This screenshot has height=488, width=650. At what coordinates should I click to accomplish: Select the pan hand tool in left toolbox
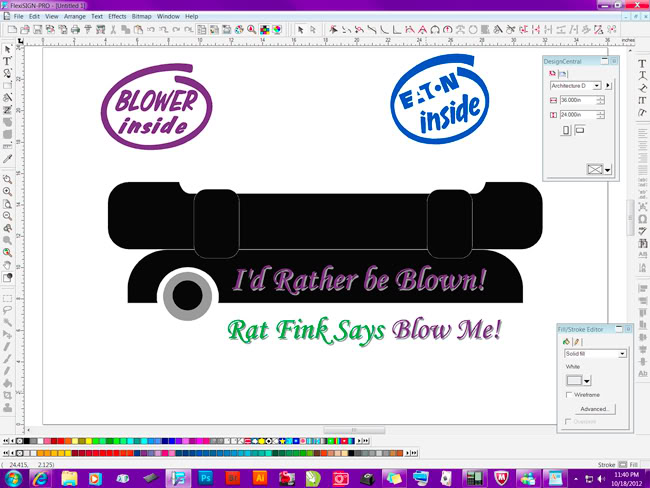click(7, 265)
